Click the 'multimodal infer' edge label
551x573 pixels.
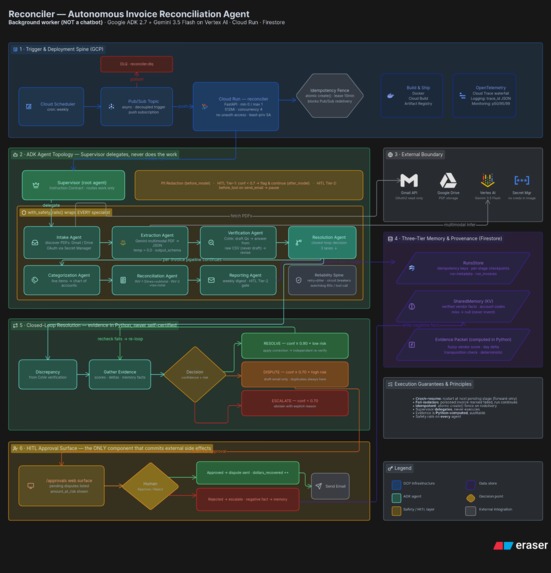[460, 224]
